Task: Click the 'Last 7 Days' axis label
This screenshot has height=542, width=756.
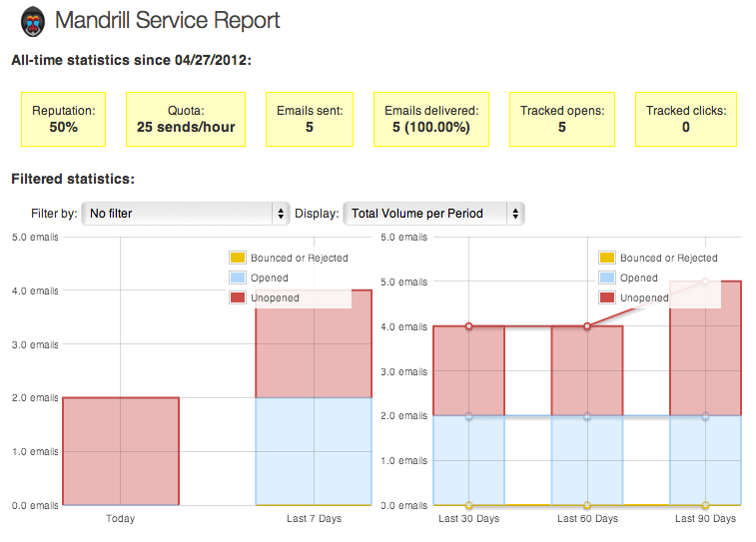Action: coord(314,519)
